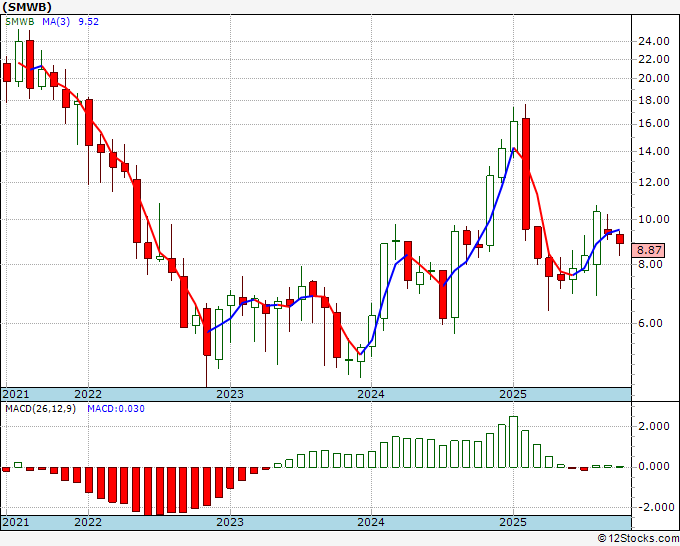Click 2022 on the price chart timeline
The height and width of the screenshot is (546, 680).
(x=88, y=394)
